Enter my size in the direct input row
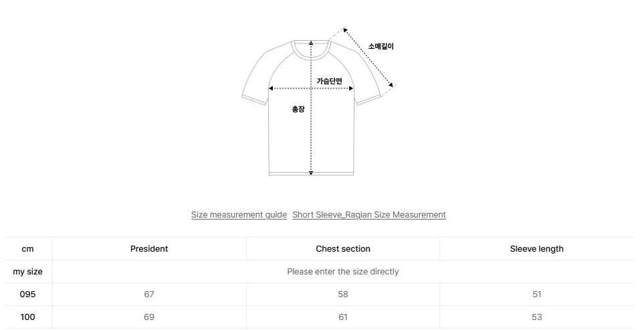The height and width of the screenshot is (330, 644). (x=342, y=272)
